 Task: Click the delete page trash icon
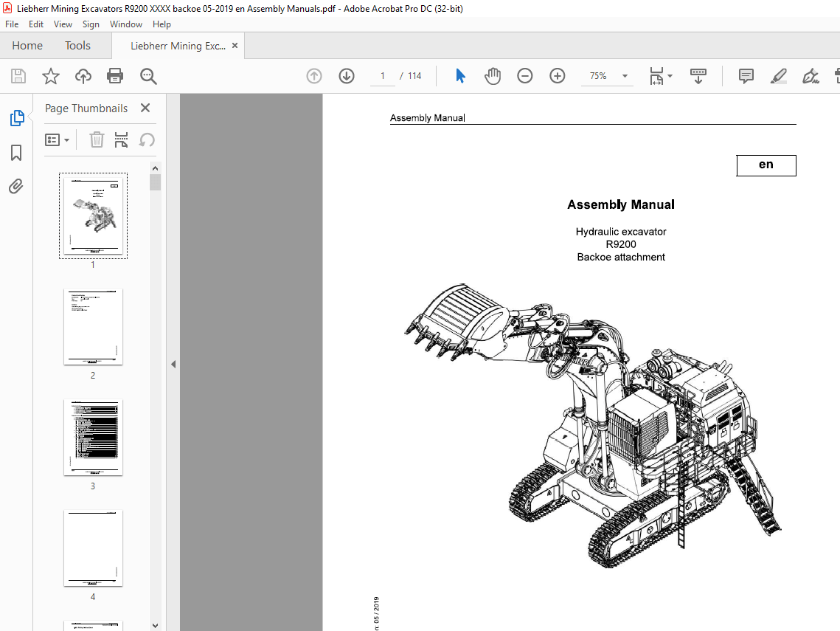(x=97, y=139)
